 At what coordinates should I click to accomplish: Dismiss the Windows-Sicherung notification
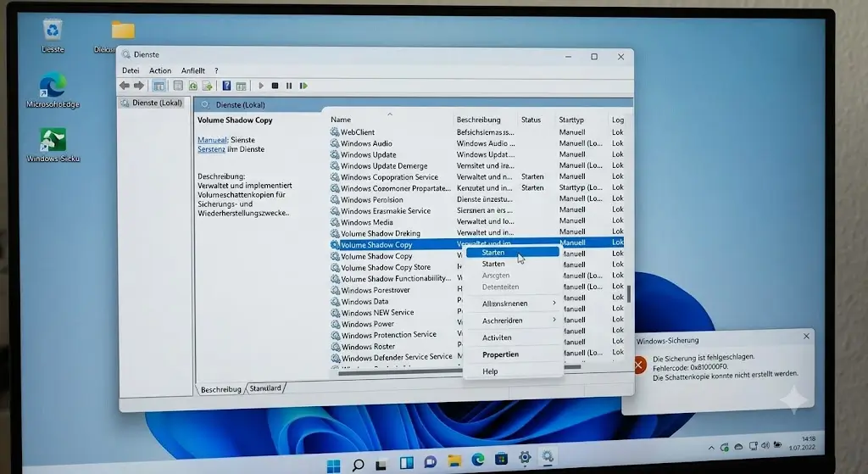pyautogui.click(x=807, y=336)
